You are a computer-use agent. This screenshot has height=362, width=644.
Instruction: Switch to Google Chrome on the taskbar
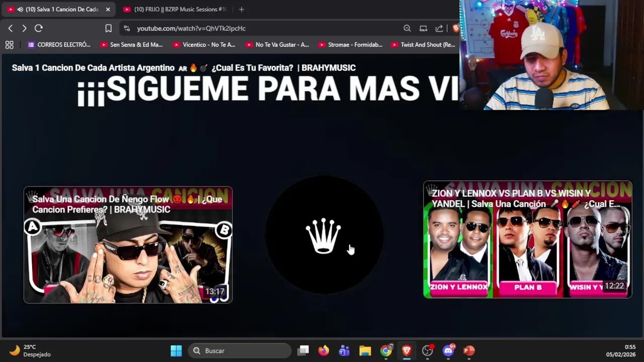pos(386,351)
